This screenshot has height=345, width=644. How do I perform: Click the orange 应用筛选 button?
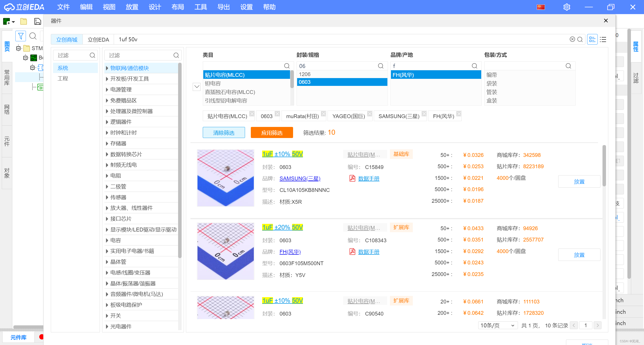coord(272,132)
